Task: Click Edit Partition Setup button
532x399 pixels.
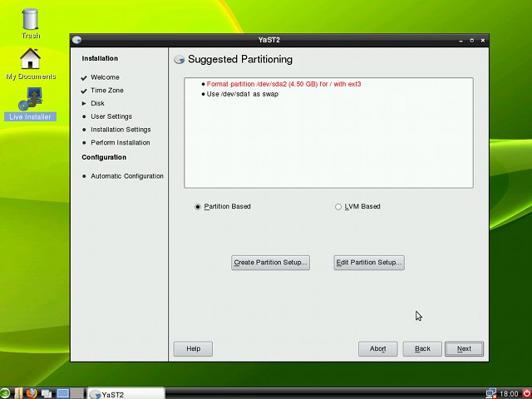Action: pos(369,263)
